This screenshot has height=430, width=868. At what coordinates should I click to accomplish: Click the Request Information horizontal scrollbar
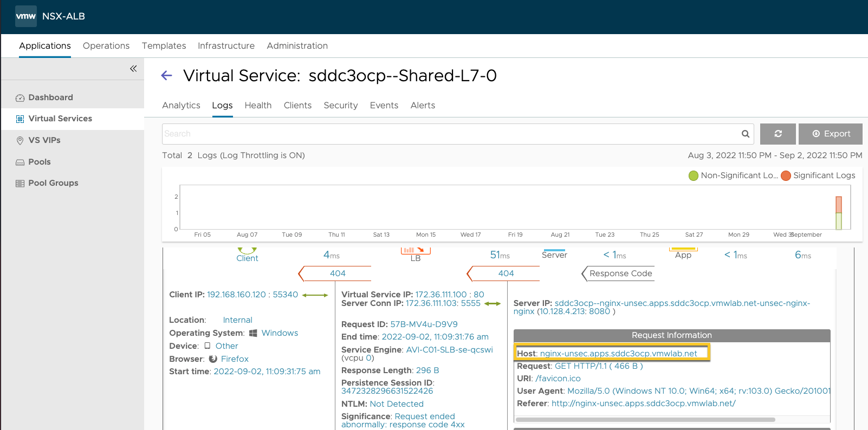click(x=645, y=419)
